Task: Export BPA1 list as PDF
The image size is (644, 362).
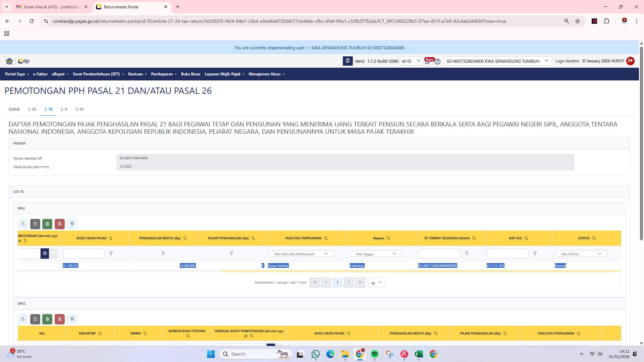Action: pyautogui.click(x=60, y=224)
